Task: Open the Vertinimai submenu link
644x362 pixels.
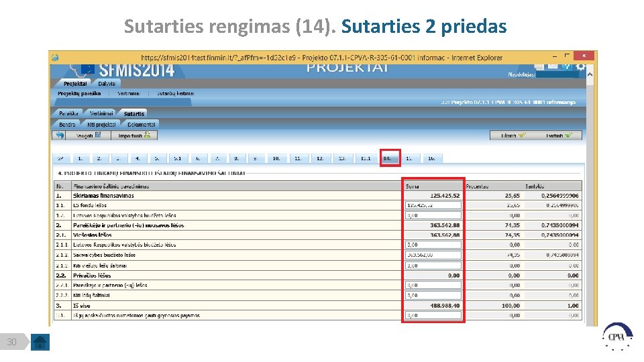Action: click(129, 94)
